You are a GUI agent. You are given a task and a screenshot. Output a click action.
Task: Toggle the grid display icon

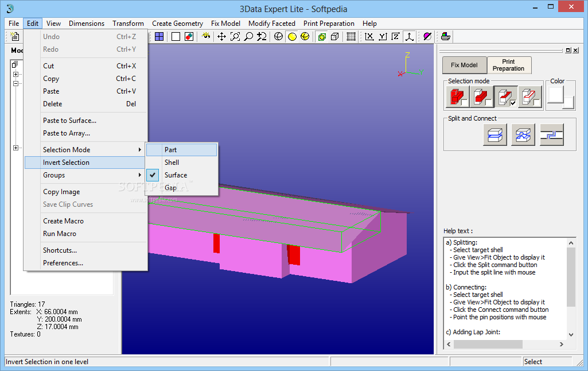click(351, 36)
